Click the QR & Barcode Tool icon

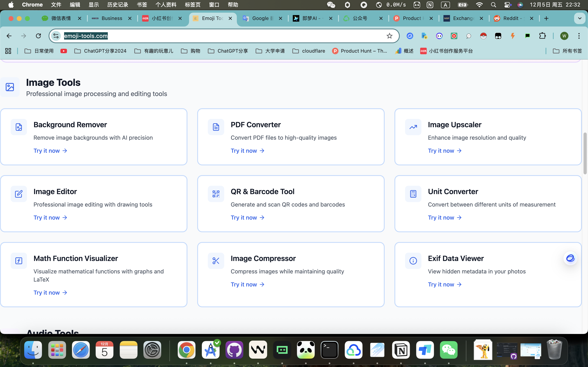pyautogui.click(x=216, y=194)
